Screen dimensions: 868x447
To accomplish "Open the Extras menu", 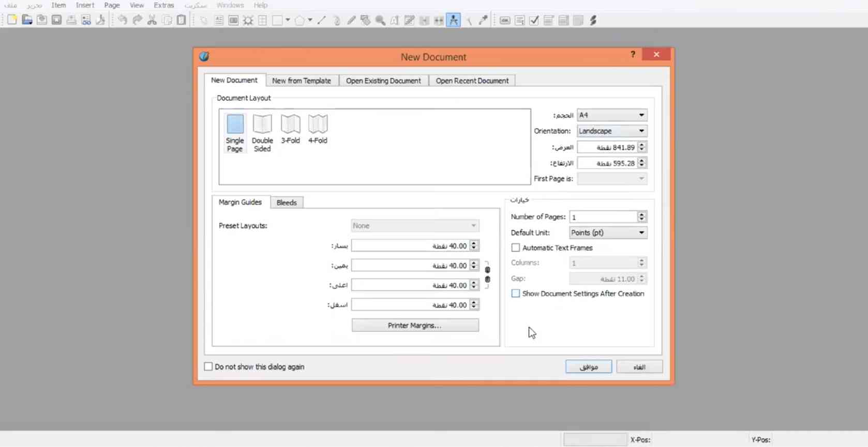I will tap(164, 5).
